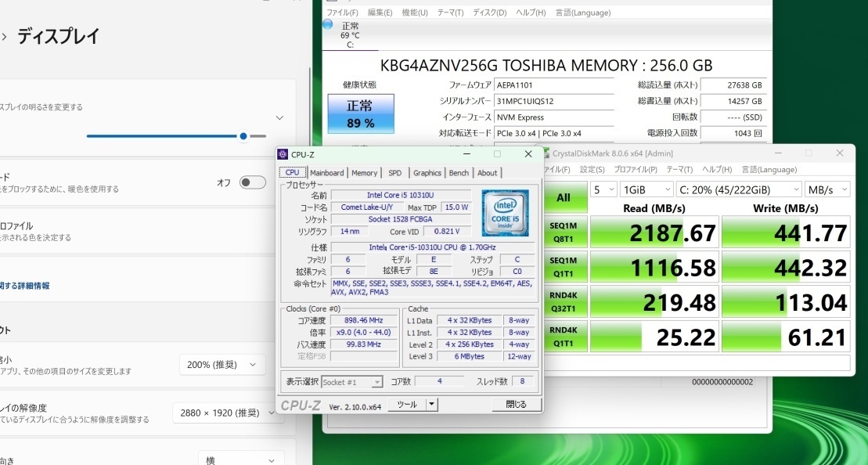Run the SEQ1M Q8T1 test
Screen dimensions: 868x465
(564, 232)
